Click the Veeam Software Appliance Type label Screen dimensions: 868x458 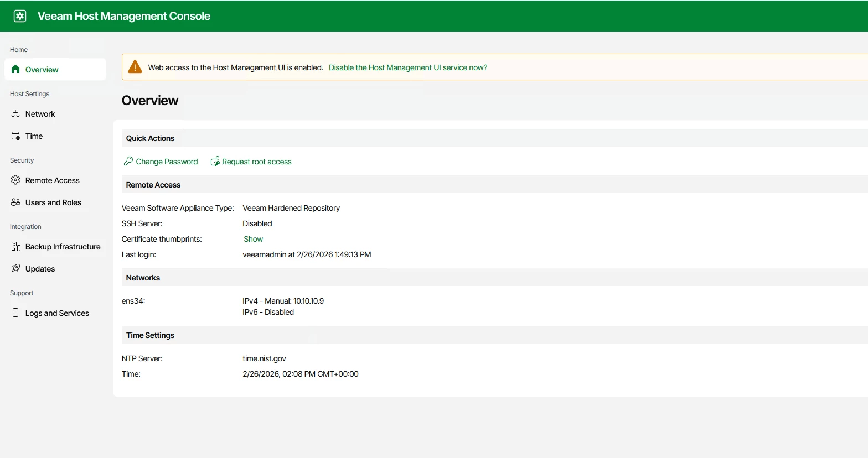point(178,208)
